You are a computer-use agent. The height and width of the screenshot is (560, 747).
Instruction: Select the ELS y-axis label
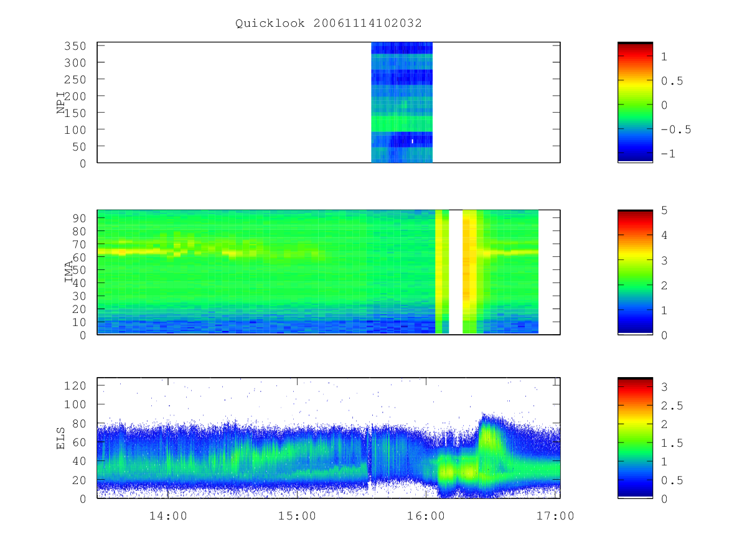[x=61, y=438]
